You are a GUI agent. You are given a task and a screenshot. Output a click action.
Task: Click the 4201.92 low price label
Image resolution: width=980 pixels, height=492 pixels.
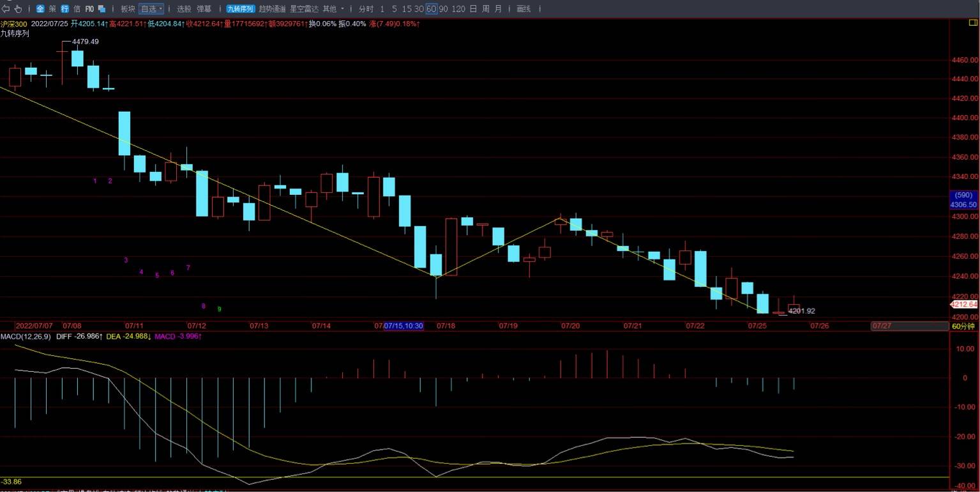click(x=802, y=311)
